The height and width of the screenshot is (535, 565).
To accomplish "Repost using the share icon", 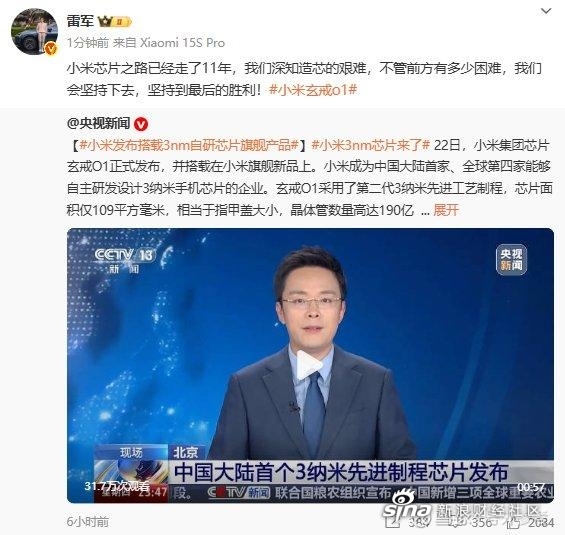I will pos(392,522).
